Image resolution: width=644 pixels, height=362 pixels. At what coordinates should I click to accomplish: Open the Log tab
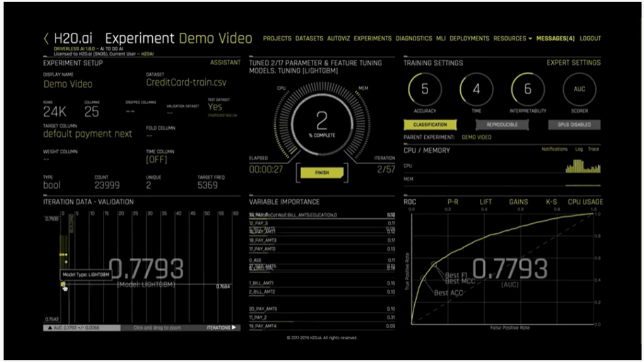coord(579,149)
